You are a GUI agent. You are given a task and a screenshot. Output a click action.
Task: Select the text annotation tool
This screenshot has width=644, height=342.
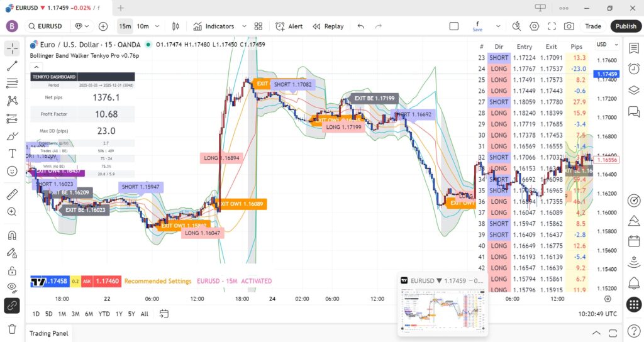(12, 153)
